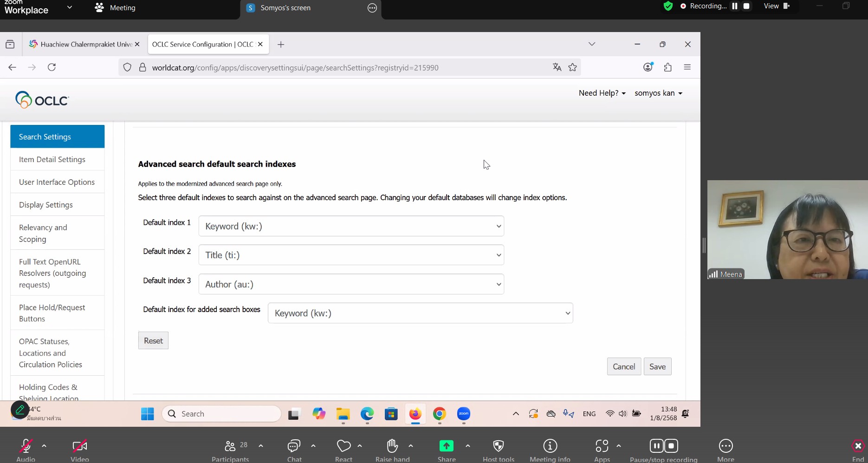Image resolution: width=868 pixels, height=463 pixels.
Task: Open File Explorer from taskbar
Action: pyautogui.click(x=343, y=414)
